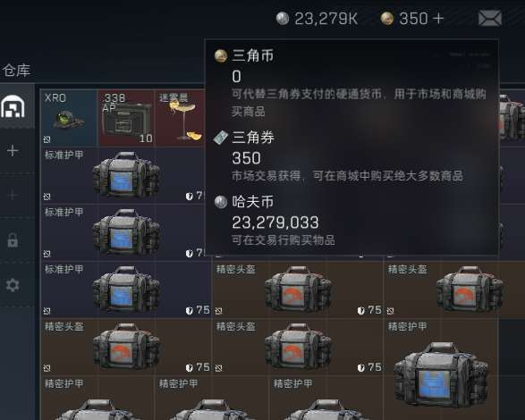Click the locked storage slot icon

(13, 240)
